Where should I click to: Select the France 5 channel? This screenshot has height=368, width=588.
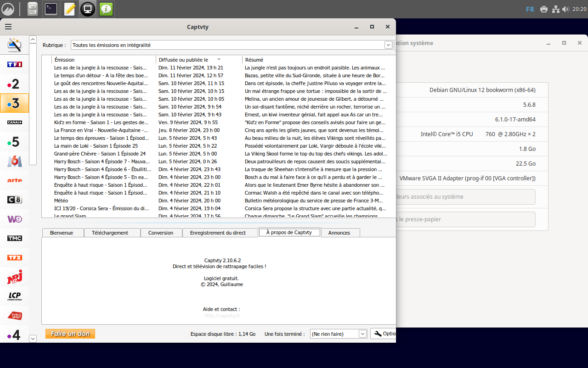(14, 142)
